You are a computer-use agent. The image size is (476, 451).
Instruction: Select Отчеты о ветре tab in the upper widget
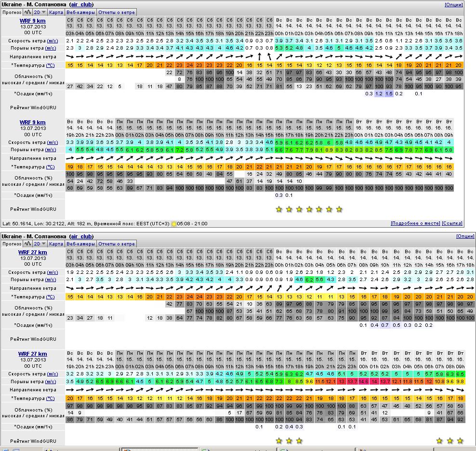[x=117, y=12]
